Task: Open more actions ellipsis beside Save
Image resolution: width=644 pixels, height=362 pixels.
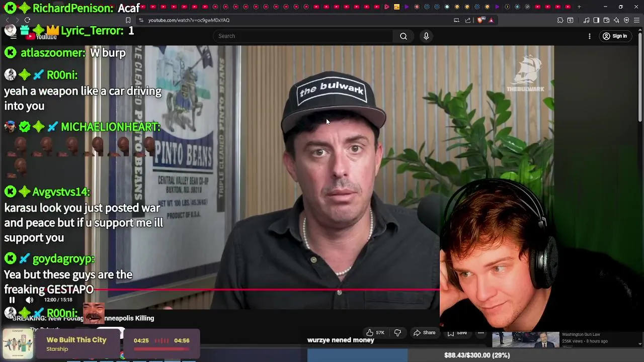Action: tap(481, 332)
